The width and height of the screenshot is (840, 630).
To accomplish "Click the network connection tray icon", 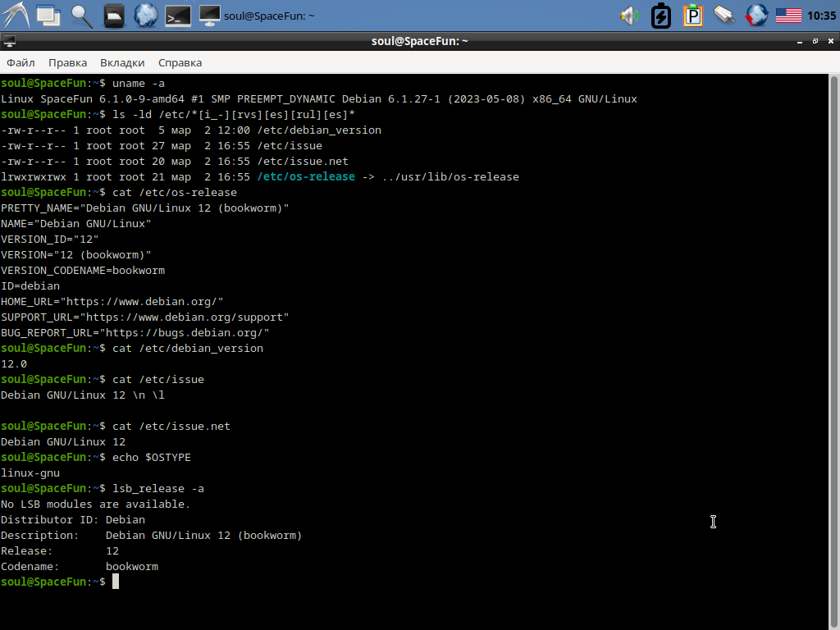I will point(724,15).
